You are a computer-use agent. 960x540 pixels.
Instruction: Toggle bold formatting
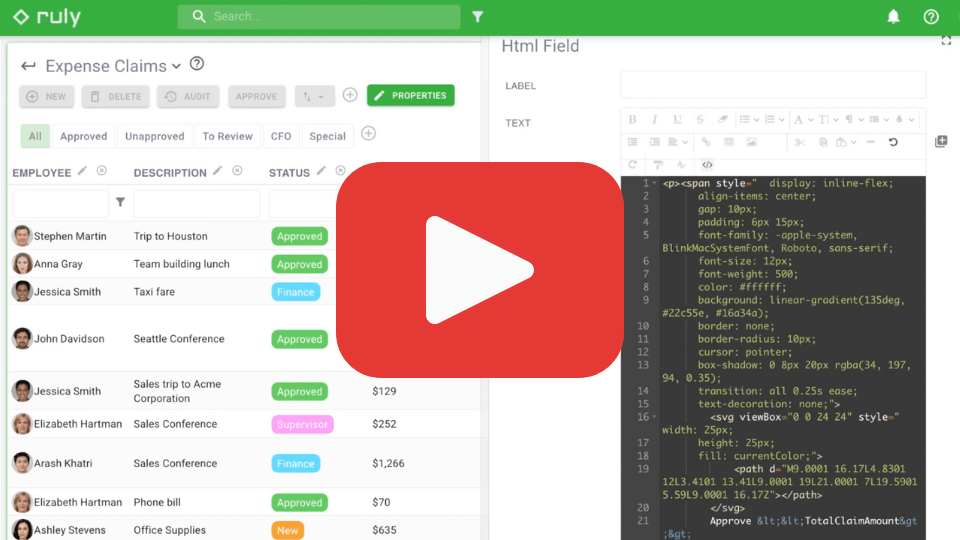coord(632,119)
